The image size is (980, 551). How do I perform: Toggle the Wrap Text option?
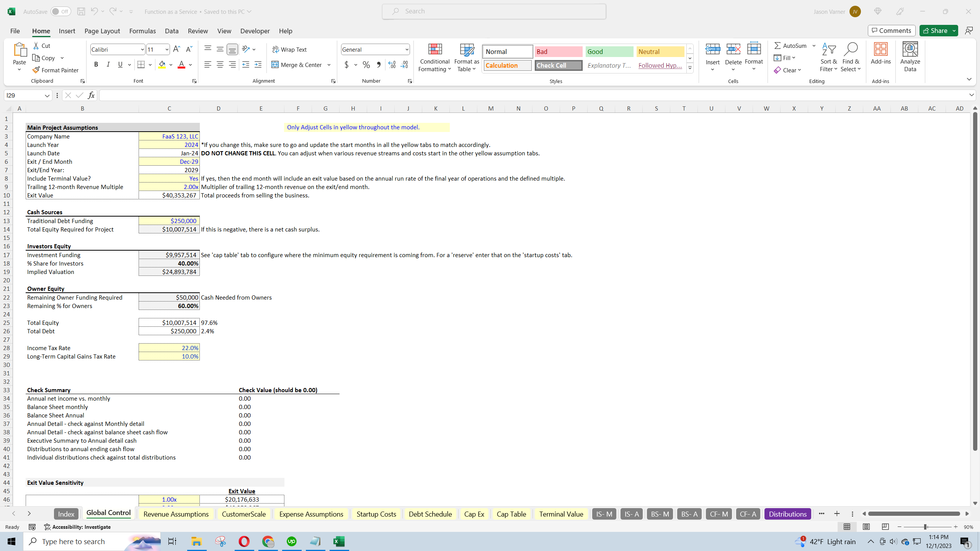(x=289, y=49)
